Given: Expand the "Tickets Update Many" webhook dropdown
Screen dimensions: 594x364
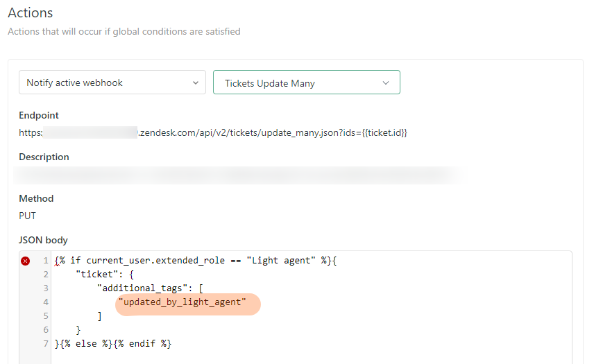Looking at the screenshot, I should click(306, 83).
